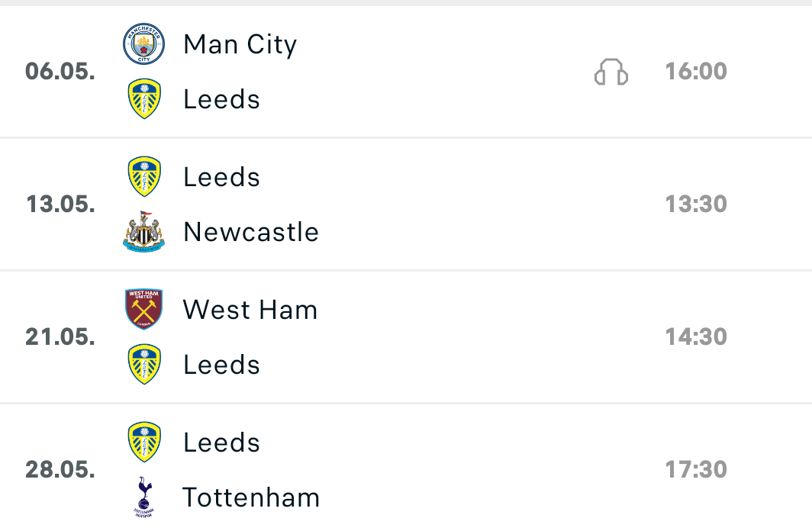Click the Leeds crest in the 28.05. fixture

coord(143,443)
